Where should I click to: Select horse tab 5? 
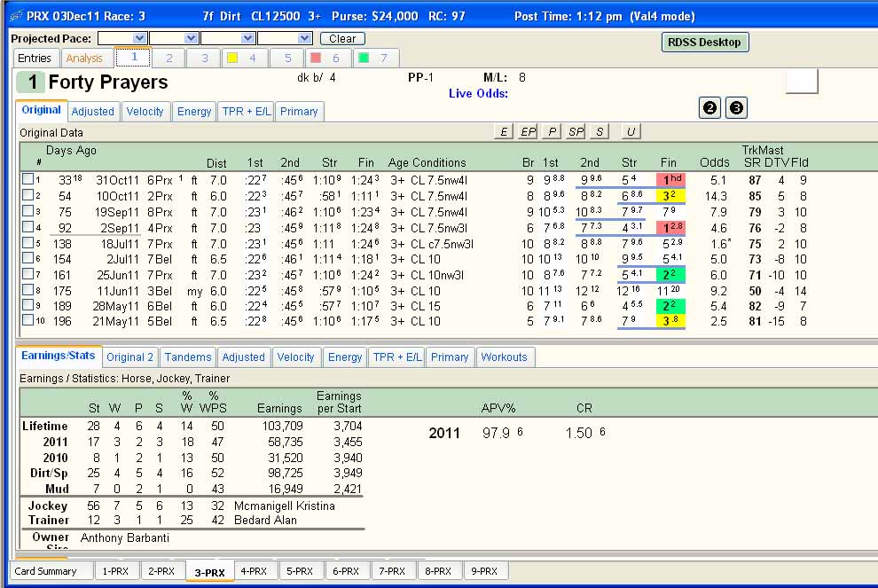(x=287, y=59)
